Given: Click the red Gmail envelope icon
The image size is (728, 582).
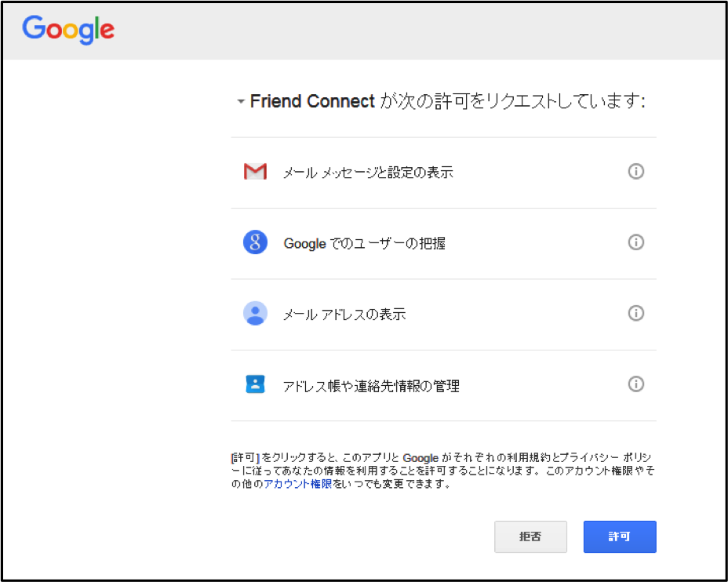Looking at the screenshot, I should [x=255, y=172].
